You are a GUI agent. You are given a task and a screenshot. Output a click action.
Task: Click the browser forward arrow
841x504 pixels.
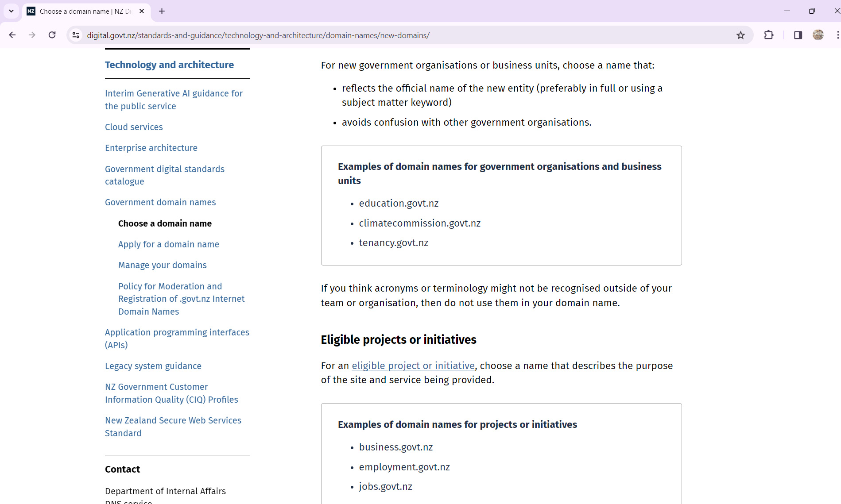(32, 35)
